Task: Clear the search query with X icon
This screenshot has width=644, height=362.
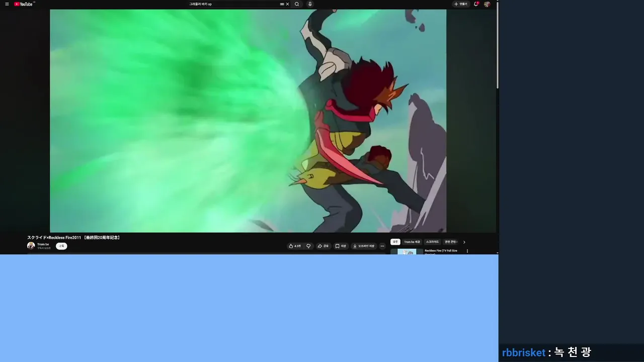Action: tap(287, 4)
